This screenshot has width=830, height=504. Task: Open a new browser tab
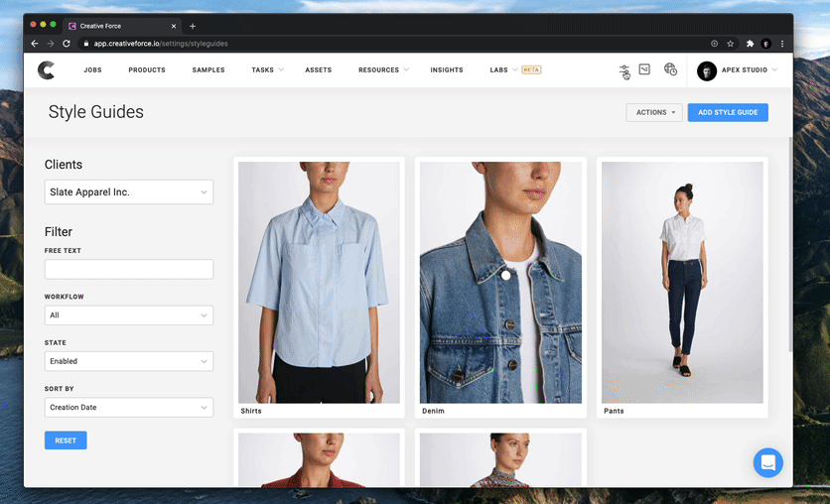coord(193,26)
